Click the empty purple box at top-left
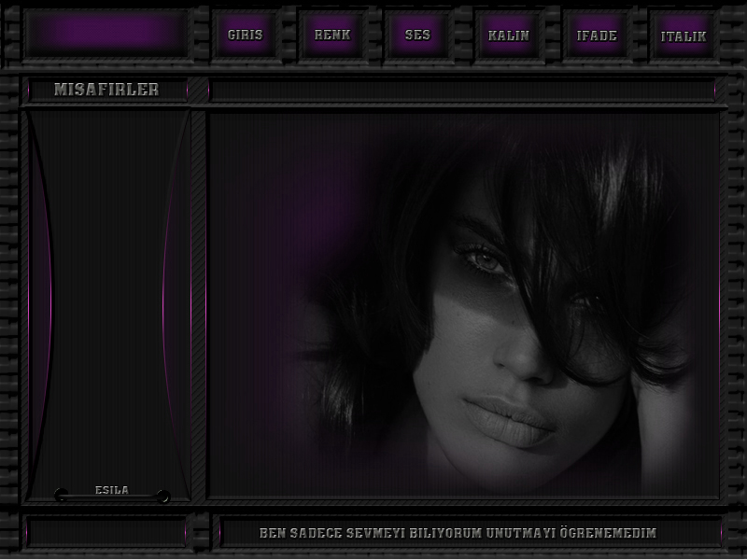747x560 pixels. point(106,33)
